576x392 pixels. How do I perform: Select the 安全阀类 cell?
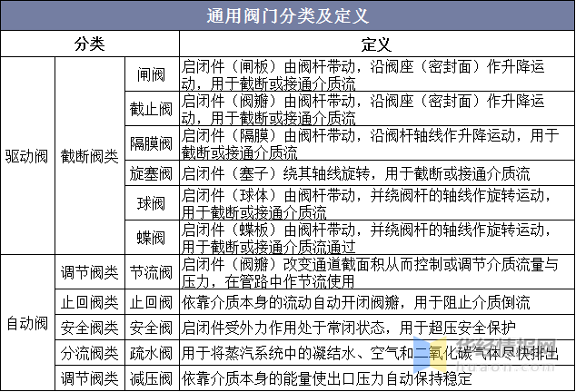click(x=90, y=327)
